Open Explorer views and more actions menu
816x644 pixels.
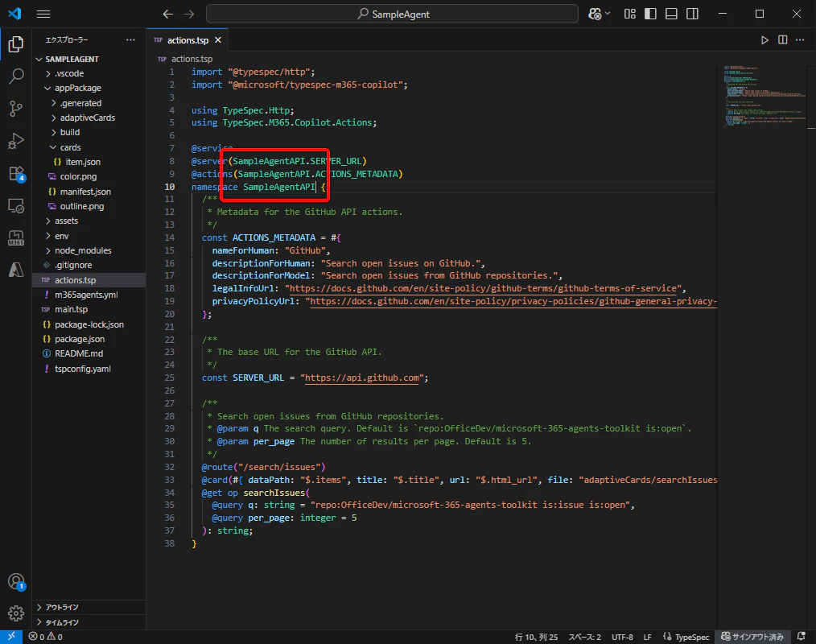130,39
